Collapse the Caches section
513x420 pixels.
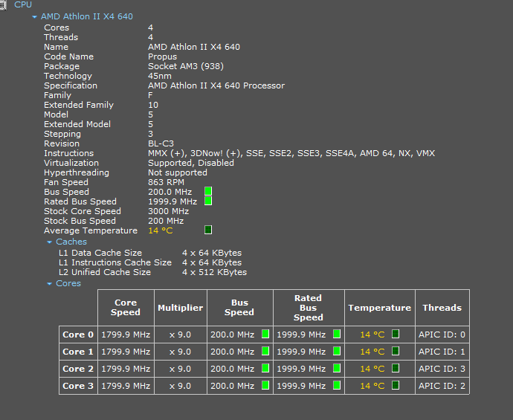click(49, 242)
